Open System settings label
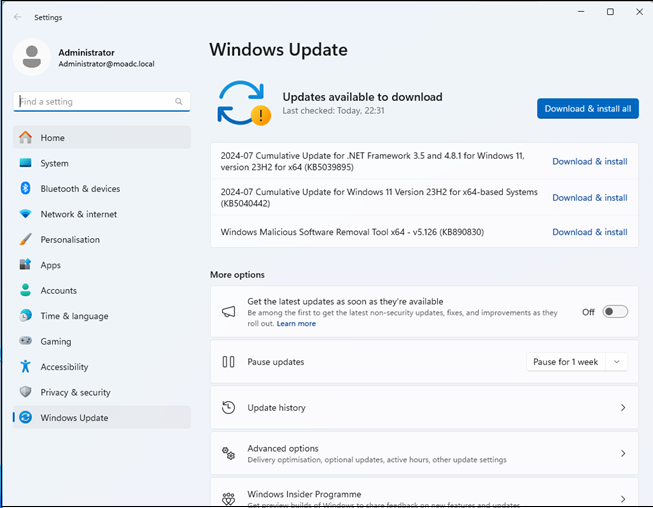The height and width of the screenshot is (508, 653). click(x=55, y=163)
